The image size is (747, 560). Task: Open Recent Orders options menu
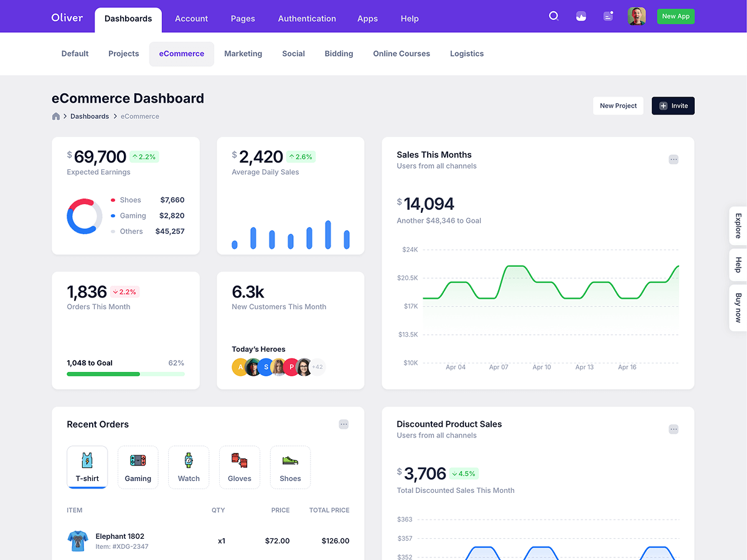click(344, 424)
